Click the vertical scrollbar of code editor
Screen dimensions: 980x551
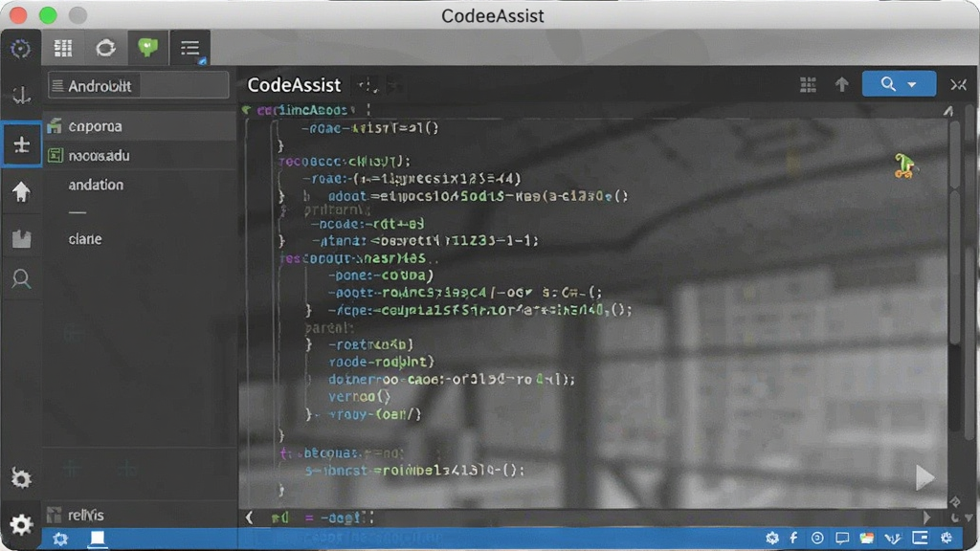point(954,231)
